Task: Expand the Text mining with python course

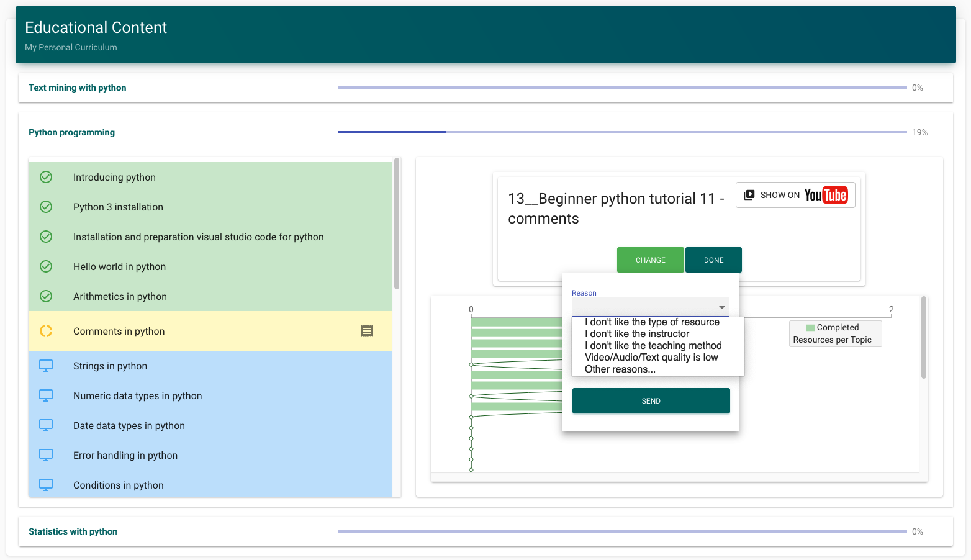Action: [x=486, y=88]
